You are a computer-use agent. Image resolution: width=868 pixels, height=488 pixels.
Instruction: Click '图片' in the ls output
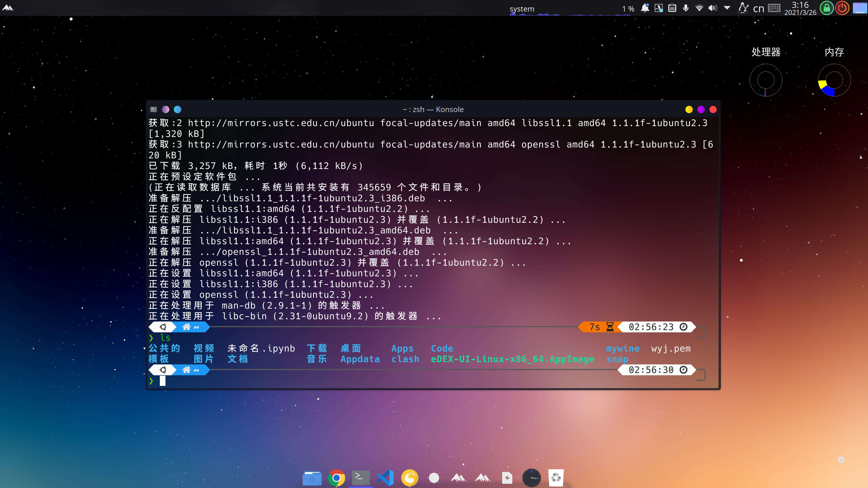tap(204, 359)
